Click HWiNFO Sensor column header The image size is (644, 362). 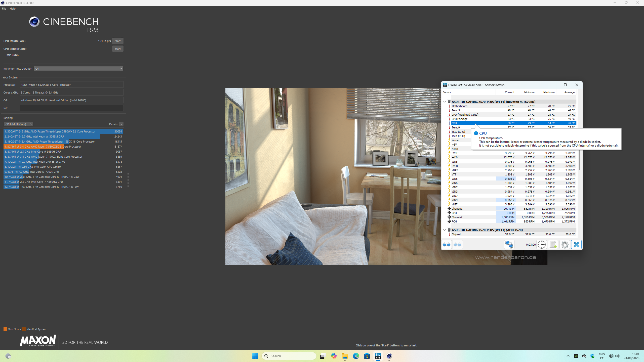469,92
